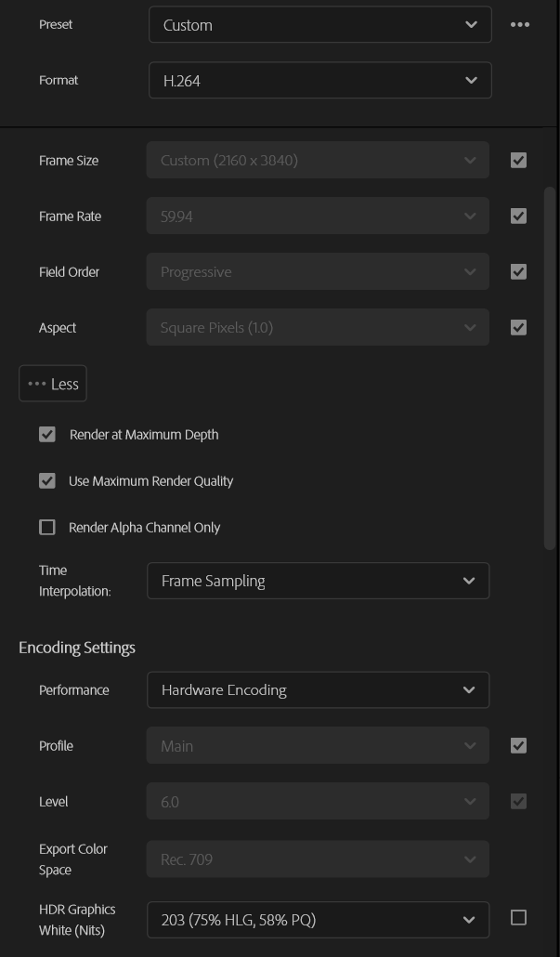Toggle Frame Size match source checkbox

point(519,161)
